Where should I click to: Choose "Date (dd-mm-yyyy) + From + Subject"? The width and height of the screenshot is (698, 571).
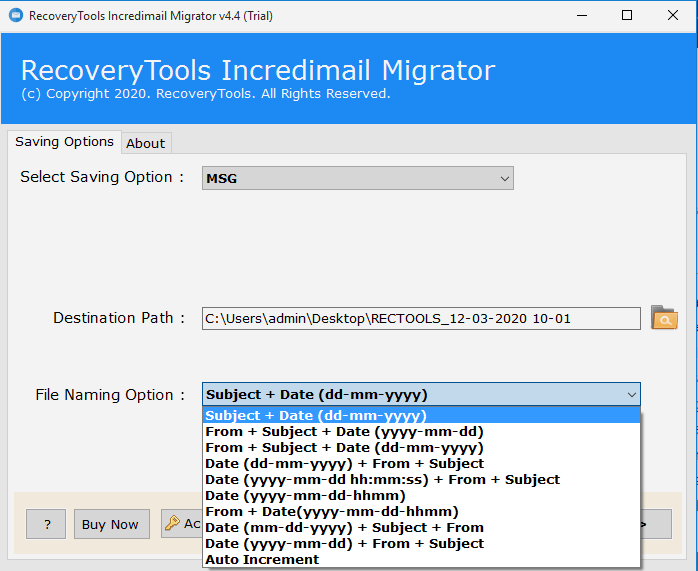[421, 464]
